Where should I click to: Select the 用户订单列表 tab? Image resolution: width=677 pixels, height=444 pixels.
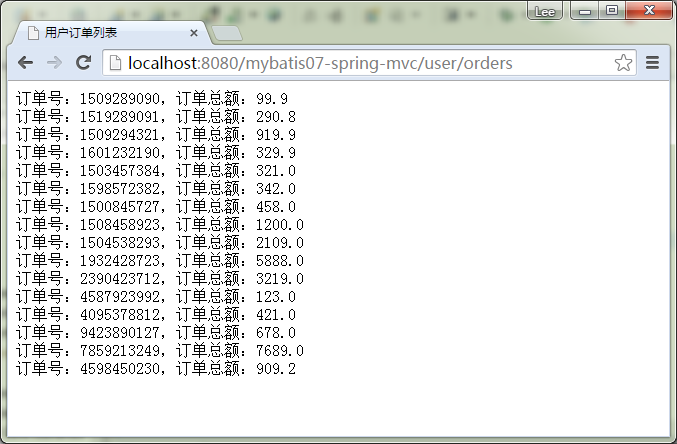point(100,33)
